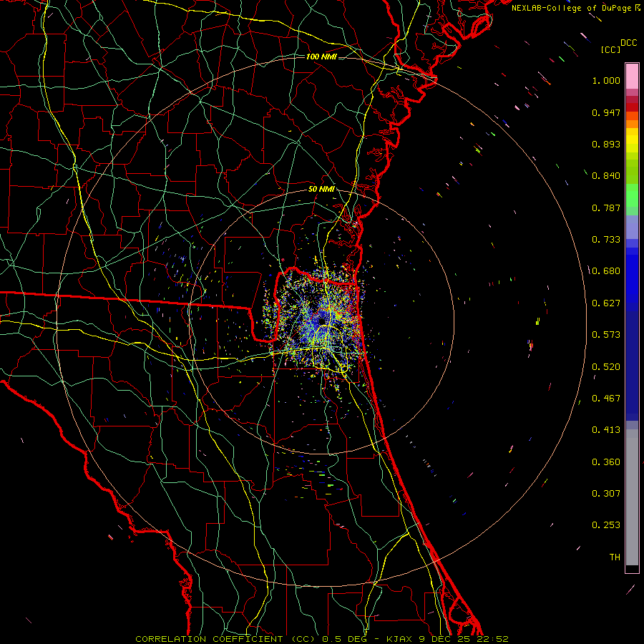Click the dark radar center hole at KJAX
Screen dimensions: 644x644
point(322,321)
